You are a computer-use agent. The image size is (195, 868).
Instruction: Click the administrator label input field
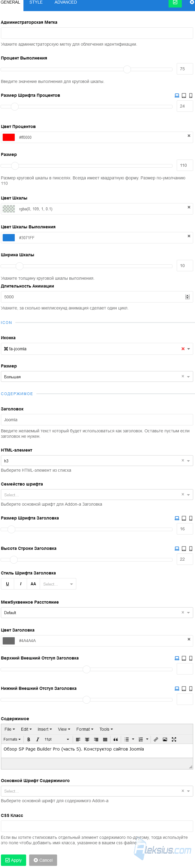point(97,33)
